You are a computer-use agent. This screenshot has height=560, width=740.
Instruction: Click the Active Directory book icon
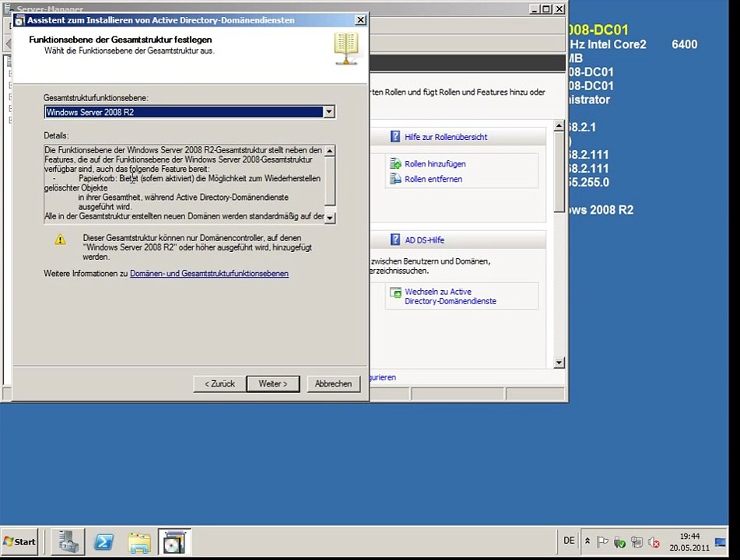[x=346, y=48]
